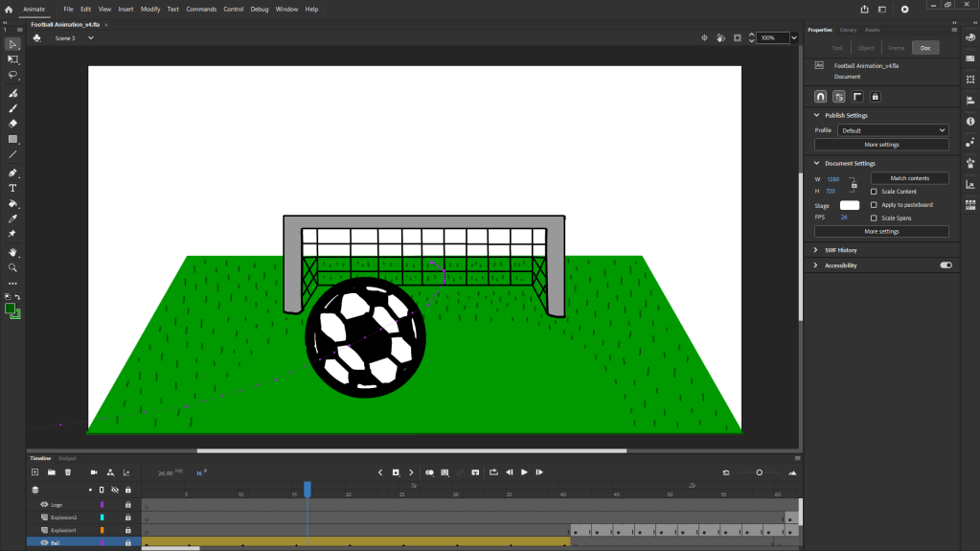Choose the Paint Bucket tool

13,204
